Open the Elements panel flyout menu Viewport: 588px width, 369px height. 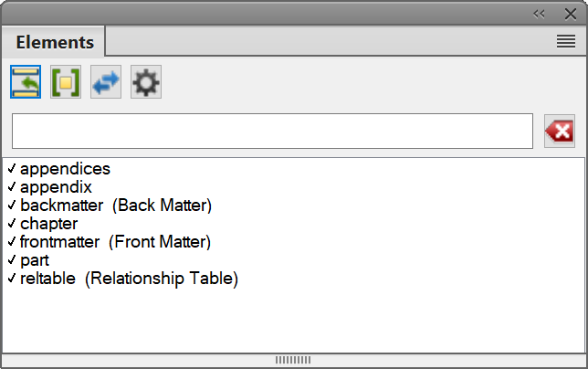[566, 41]
